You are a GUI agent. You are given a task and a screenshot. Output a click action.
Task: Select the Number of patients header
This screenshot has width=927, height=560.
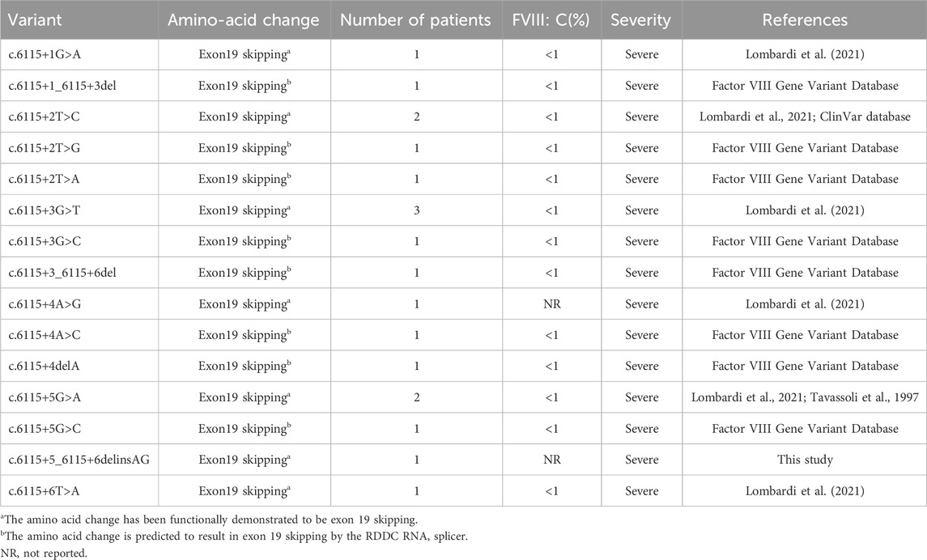coord(415,19)
